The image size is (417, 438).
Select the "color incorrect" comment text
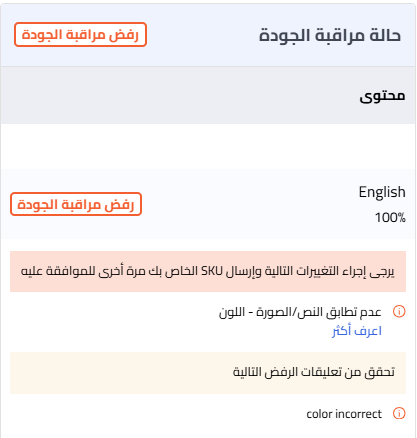pyautogui.click(x=344, y=414)
